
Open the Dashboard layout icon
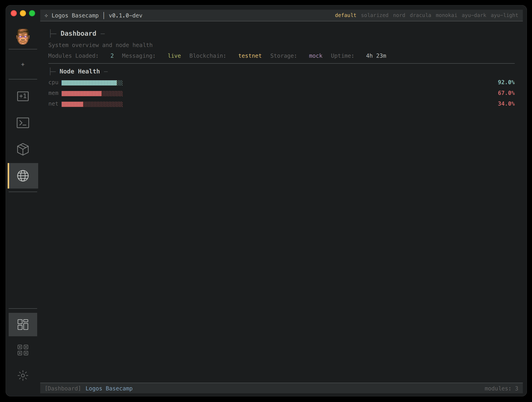[23, 324]
